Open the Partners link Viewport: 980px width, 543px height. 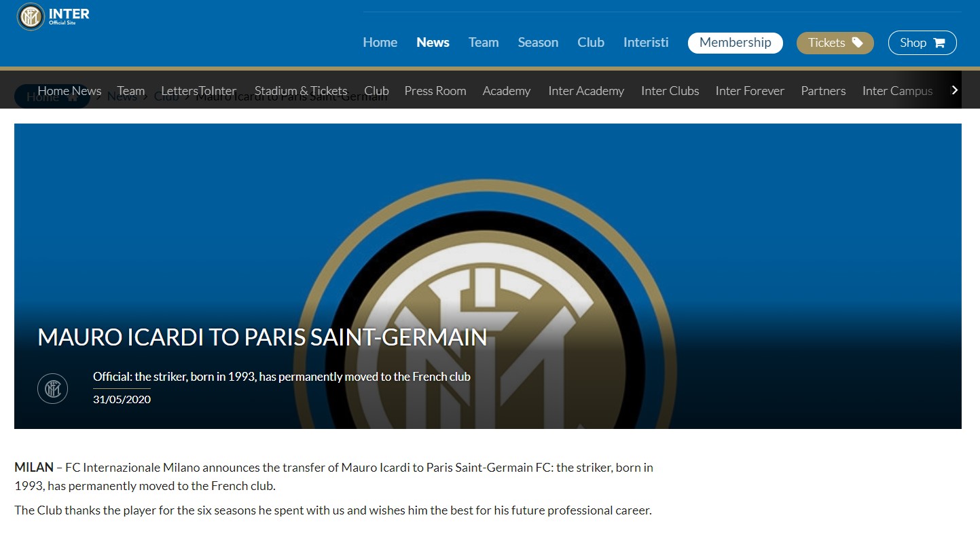(x=823, y=91)
